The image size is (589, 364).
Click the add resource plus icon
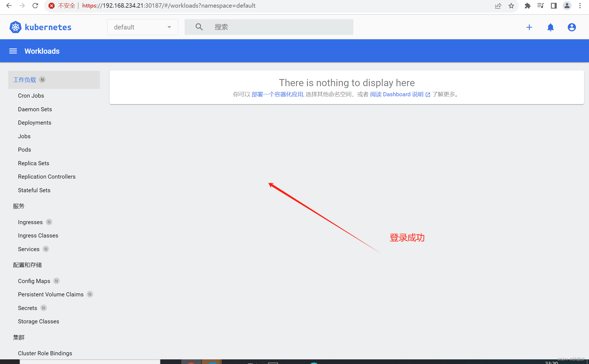[x=529, y=27]
